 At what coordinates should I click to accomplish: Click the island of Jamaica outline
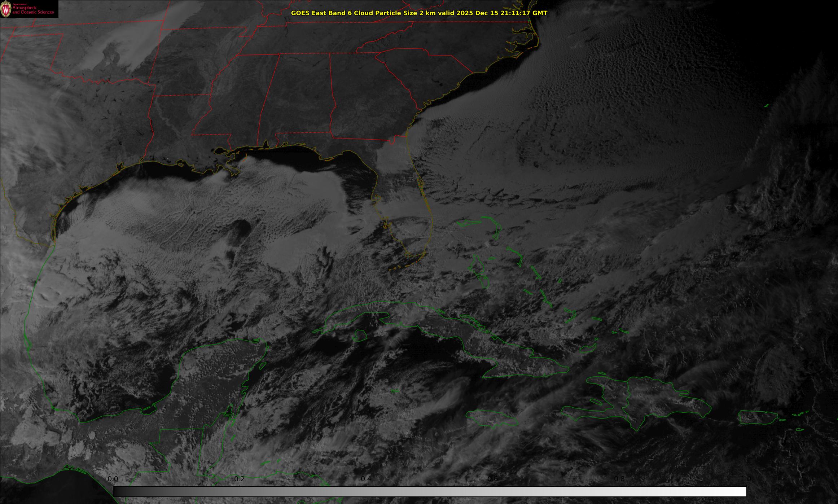[x=491, y=417]
